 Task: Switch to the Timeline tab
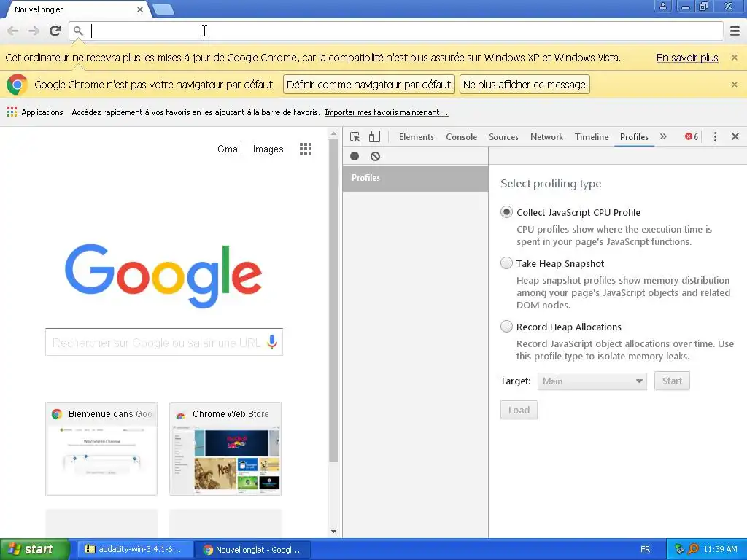tap(591, 136)
